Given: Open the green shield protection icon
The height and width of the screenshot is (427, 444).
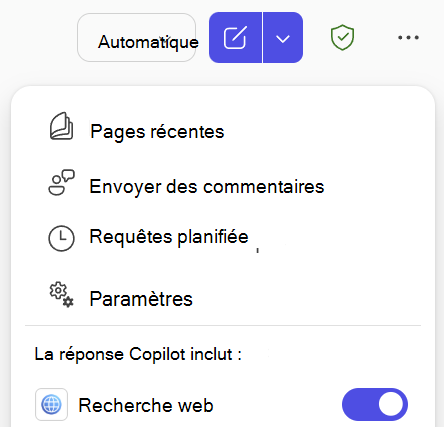Looking at the screenshot, I should tap(342, 37).
